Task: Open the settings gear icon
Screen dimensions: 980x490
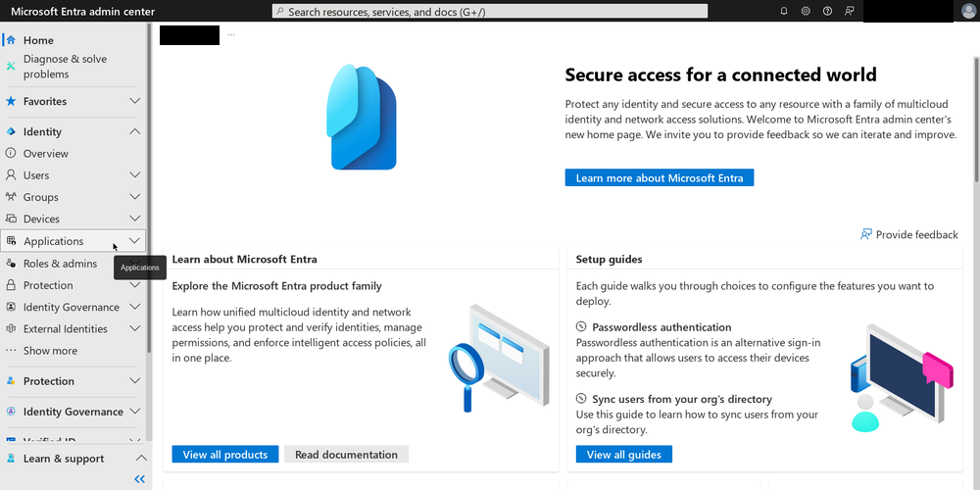Action: pos(806,11)
